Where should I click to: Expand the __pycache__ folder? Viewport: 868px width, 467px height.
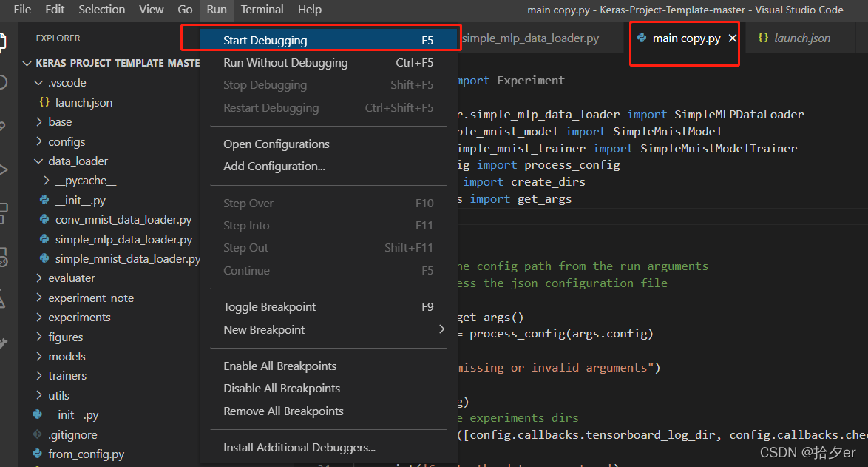tap(47, 181)
